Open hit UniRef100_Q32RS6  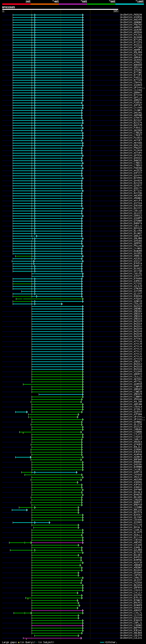(x=131, y=17)
